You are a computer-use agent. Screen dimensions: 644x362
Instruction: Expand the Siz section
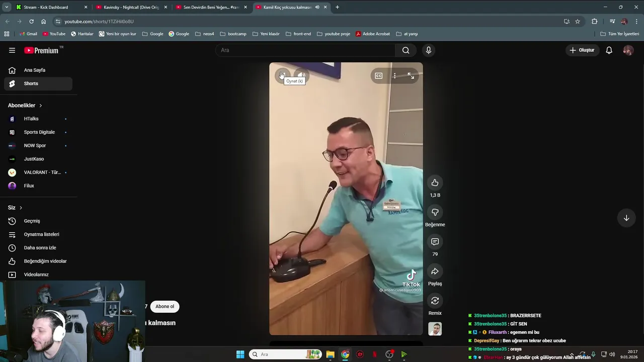15,208
